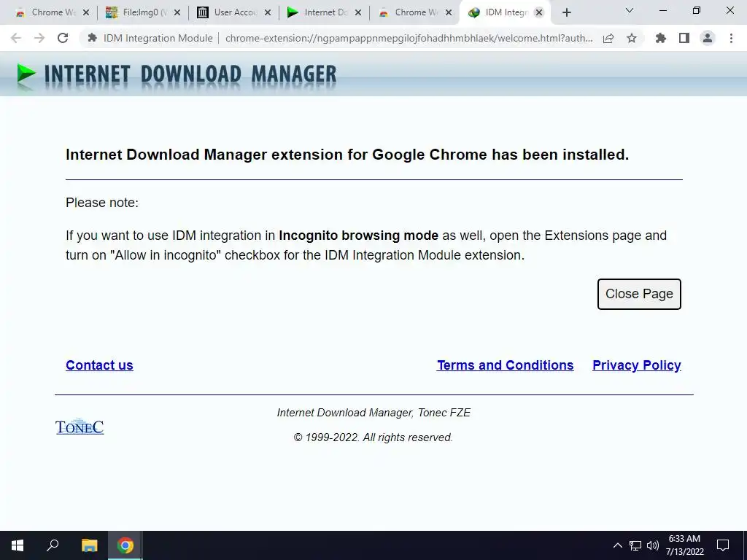Image resolution: width=747 pixels, height=560 pixels.
Task: Open the tab search dropdown
Action: [630, 10]
